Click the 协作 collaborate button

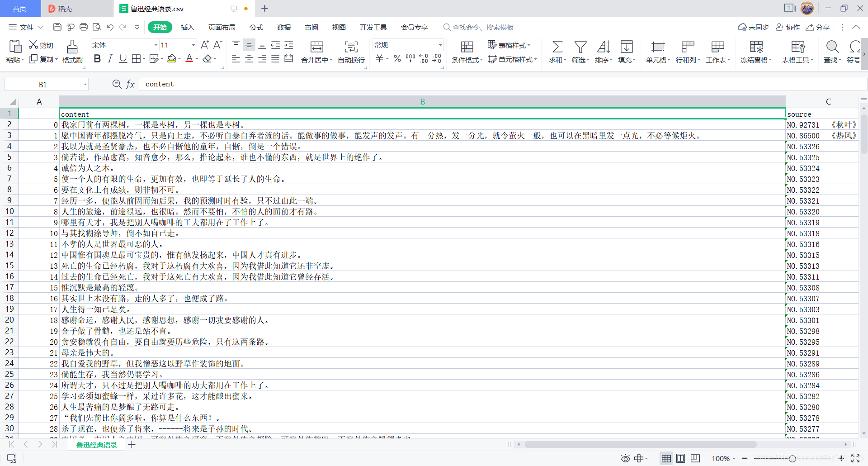pyautogui.click(x=788, y=27)
